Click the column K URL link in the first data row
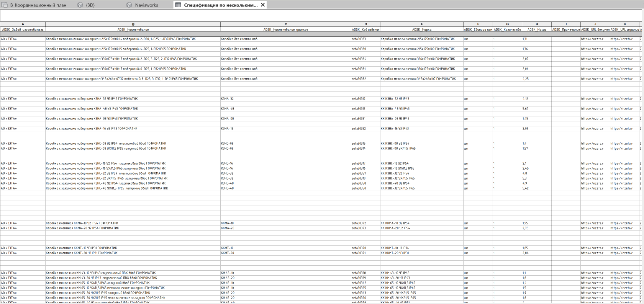This screenshot has height=304, width=644. 621,39
